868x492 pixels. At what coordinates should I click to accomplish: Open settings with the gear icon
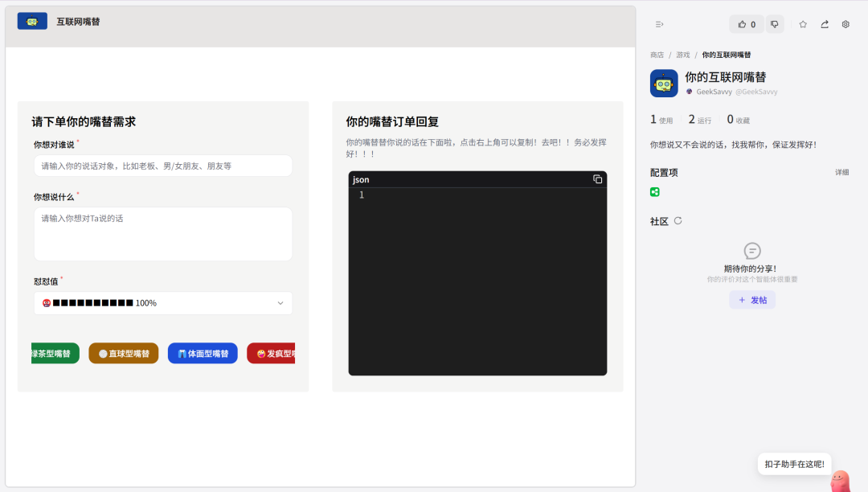pos(845,24)
